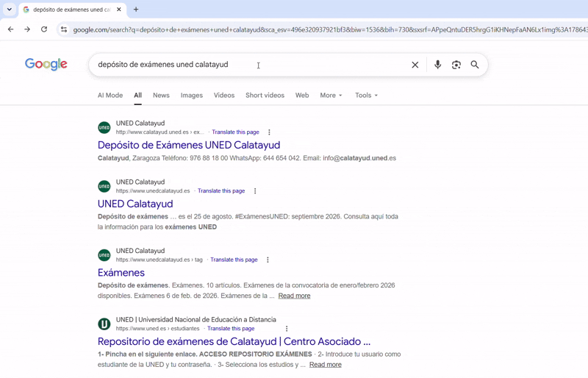Click the info@calatayud.uned.es snippet text

click(x=359, y=158)
